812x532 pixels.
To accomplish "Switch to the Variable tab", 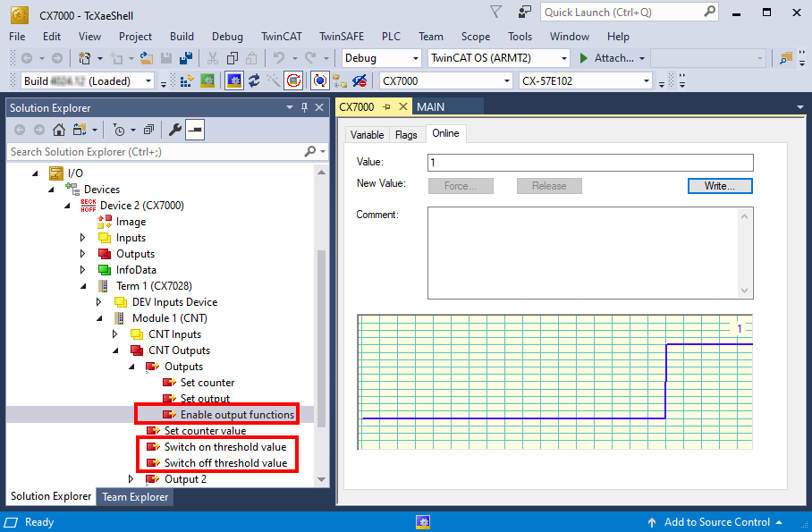I will [368, 135].
